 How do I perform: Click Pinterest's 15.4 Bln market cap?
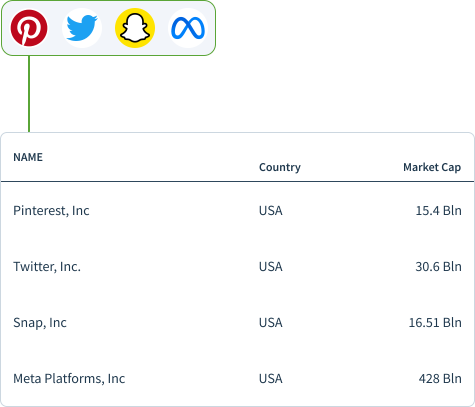(x=438, y=211)
